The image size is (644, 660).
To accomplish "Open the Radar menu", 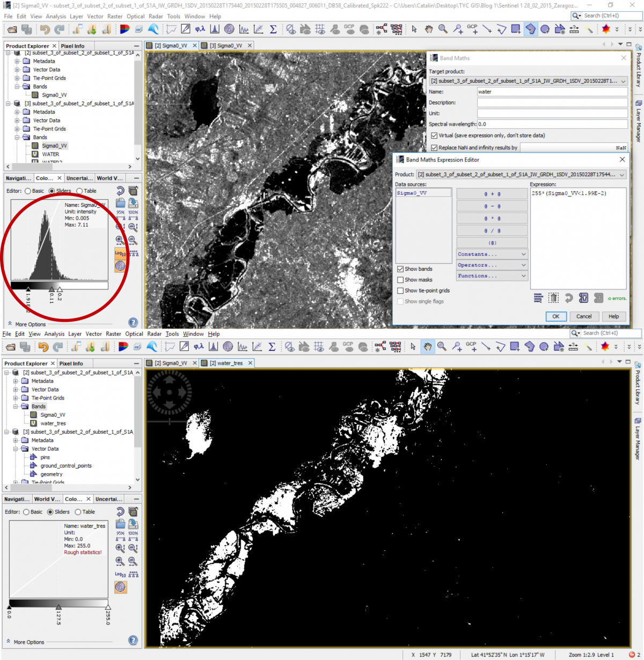I will click(156, 16).
